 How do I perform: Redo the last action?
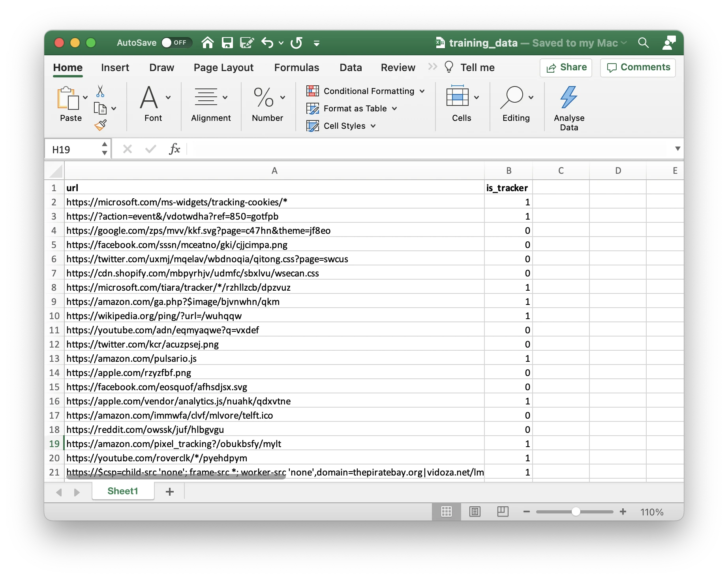[296, 43]
